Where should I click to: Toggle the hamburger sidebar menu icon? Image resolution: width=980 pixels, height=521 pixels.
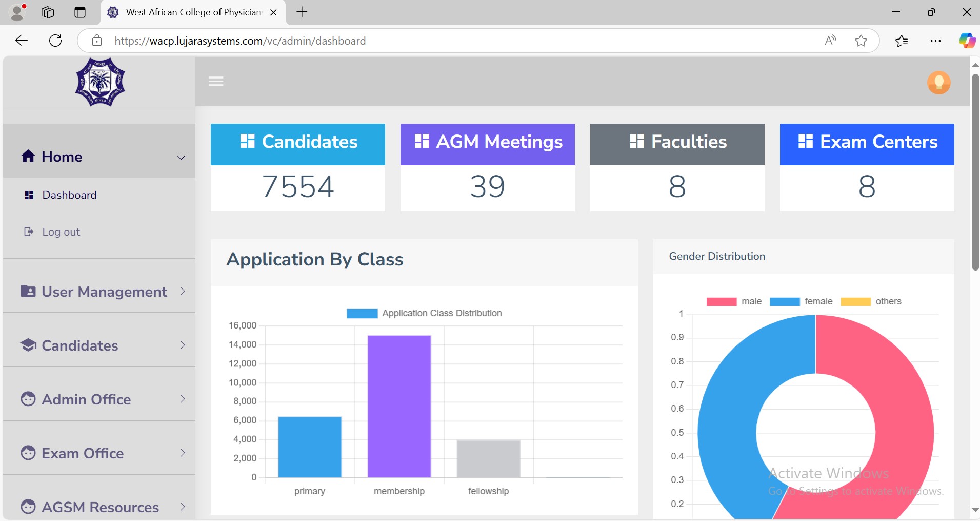point(216,82)
